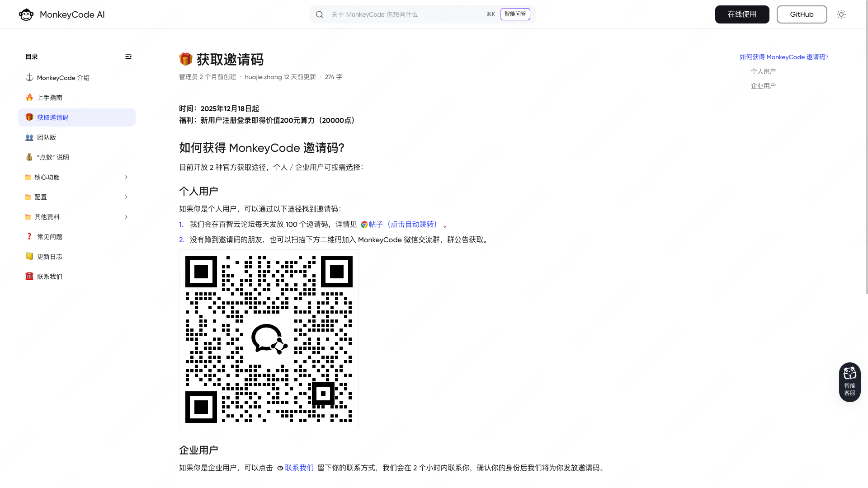Click the ⌘K shortcut hint in search
868x488 pixels.
click(491, 14)
